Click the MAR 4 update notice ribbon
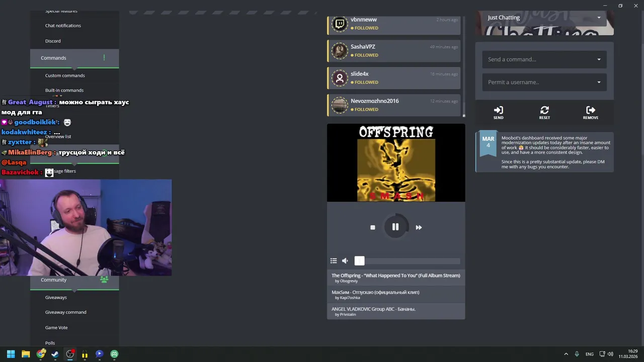Viewport: 644px width, 362px height. point(488,144)
